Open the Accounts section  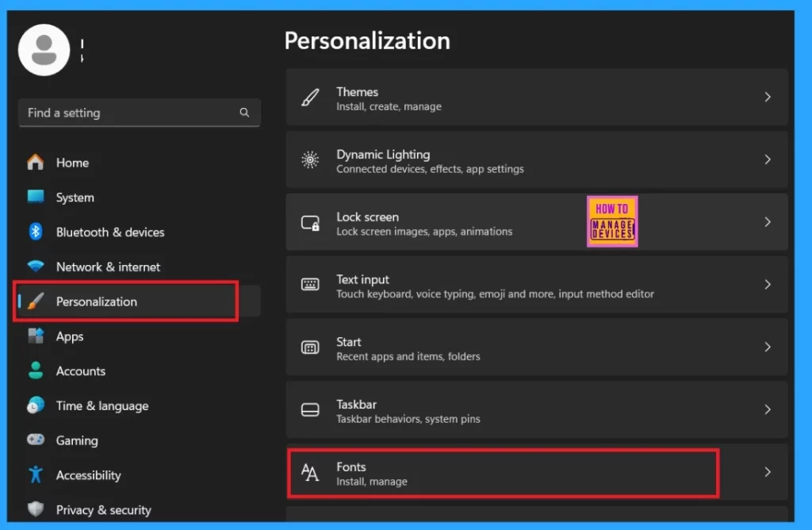139,371
